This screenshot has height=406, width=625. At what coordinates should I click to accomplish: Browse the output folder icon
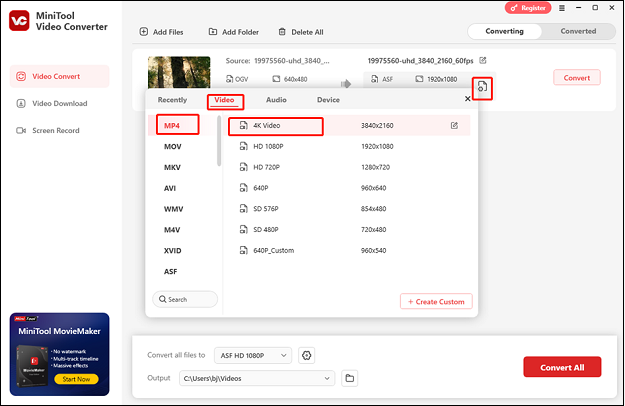coord(350,379)
